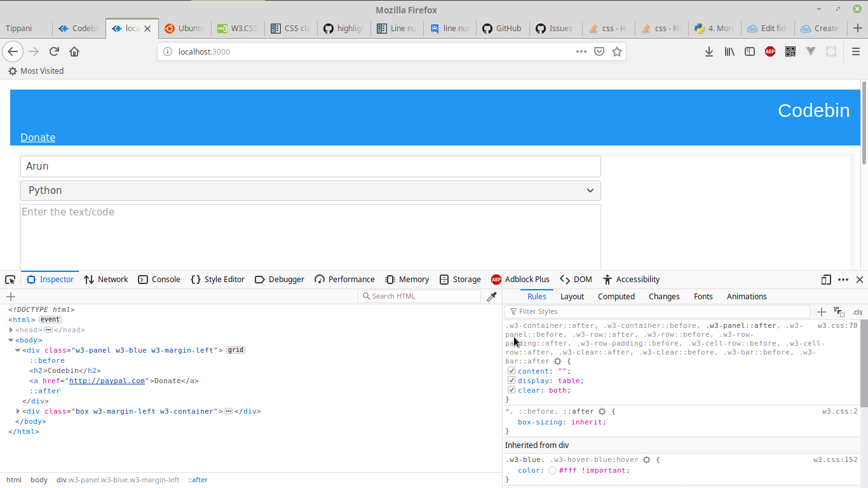The image size is (868, 488).
Task: Click the eyedropper color picker icon
Action: tap(491, 297)
